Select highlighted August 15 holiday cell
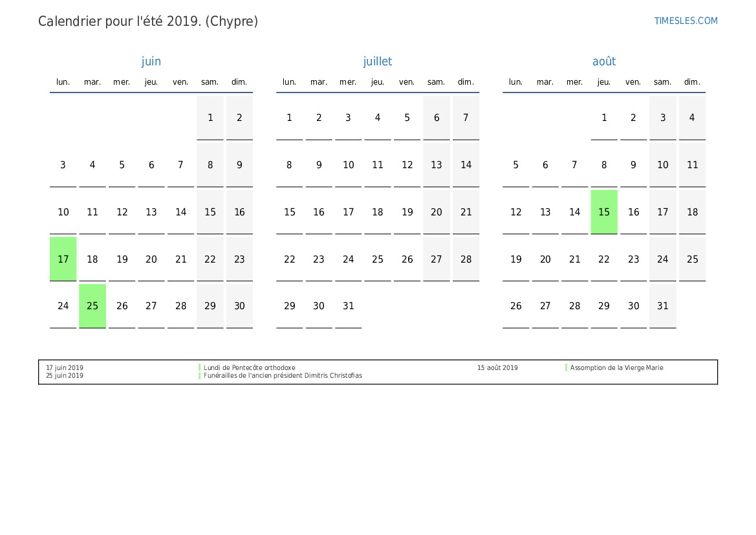Image resolution: width=756 pixels, height=535 pixels. coord(604,212)
